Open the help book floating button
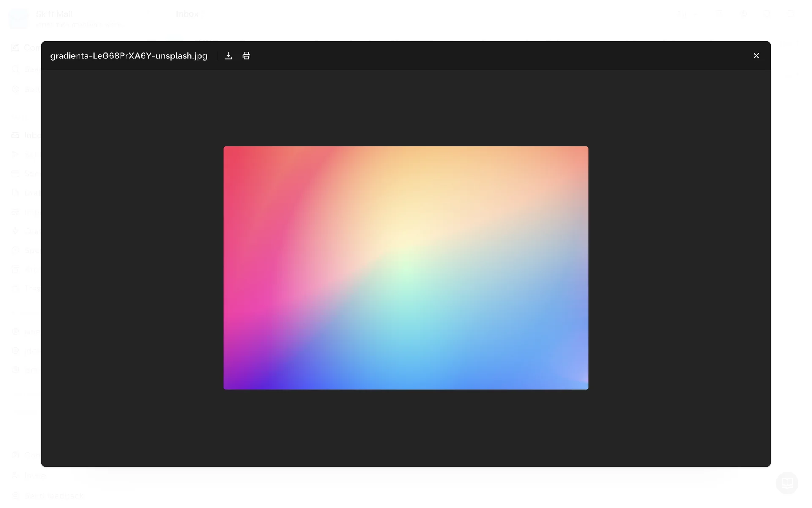Viewport: 812px width, 508px height. [787, 483]
